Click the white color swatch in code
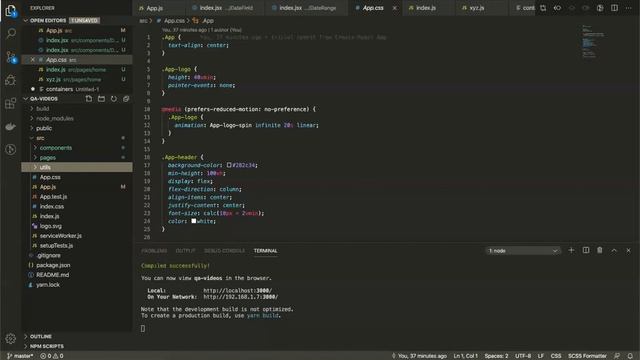This screenshot has width=640, height=360. [194, 221]
